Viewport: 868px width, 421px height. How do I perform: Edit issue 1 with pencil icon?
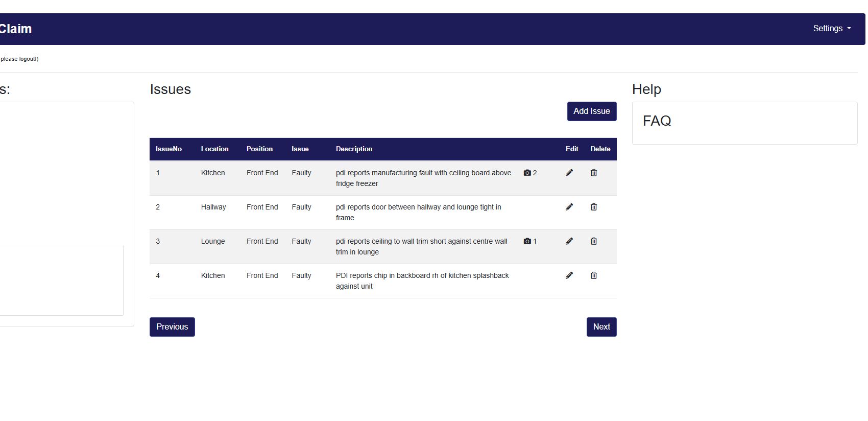pyautogui.click(x=569, y=173)
